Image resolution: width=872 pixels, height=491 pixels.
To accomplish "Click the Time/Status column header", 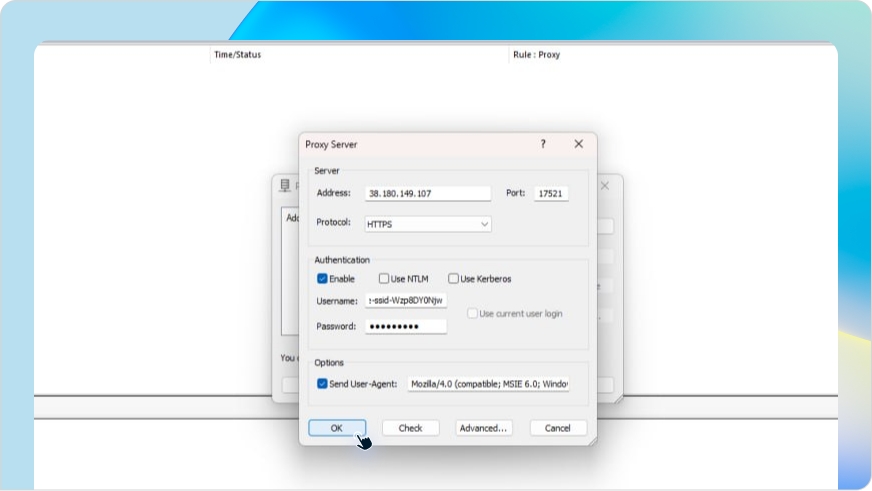I will tap(237, 55).
